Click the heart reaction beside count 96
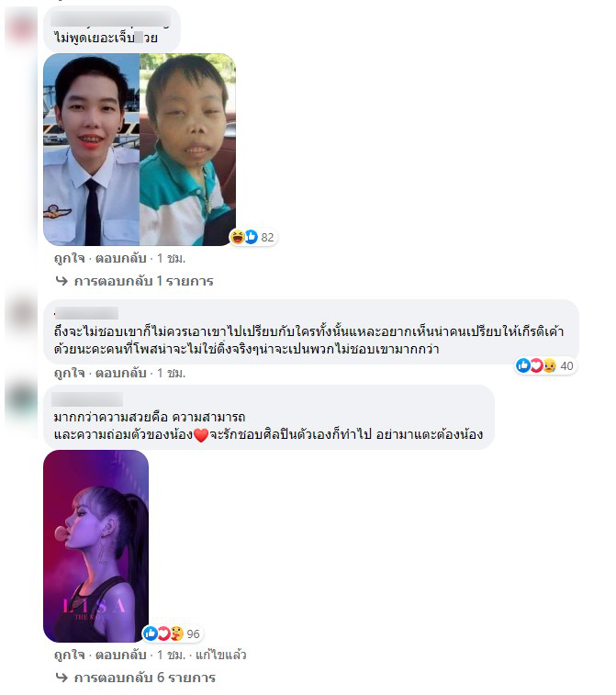The width and height of the screenshot is (616, 695). 163,633
